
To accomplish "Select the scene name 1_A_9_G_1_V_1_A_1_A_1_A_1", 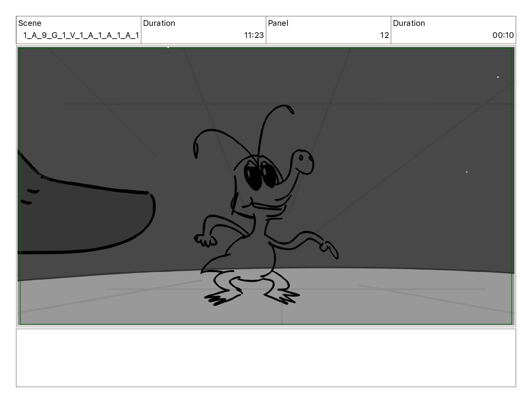I will (x=81, y=35).
